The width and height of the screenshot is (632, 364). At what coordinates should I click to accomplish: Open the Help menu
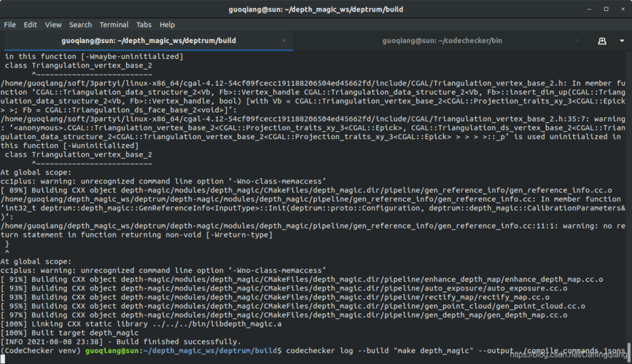167,25
